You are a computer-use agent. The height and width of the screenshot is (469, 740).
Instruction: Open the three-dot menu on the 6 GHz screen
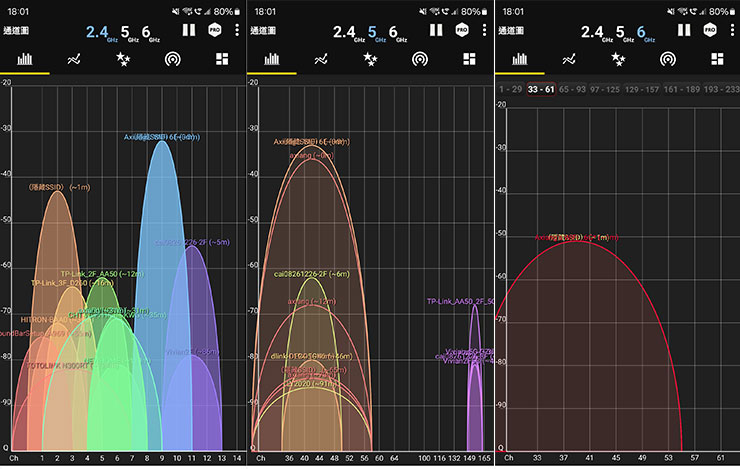click(731, 30)
